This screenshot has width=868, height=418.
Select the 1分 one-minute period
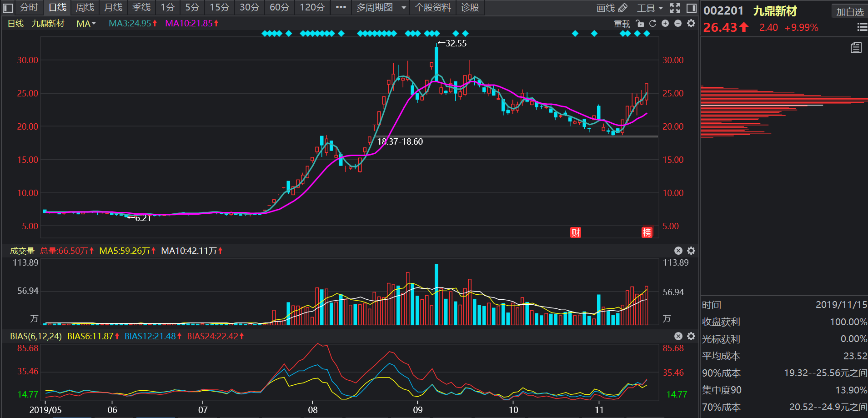click(168, 7)
